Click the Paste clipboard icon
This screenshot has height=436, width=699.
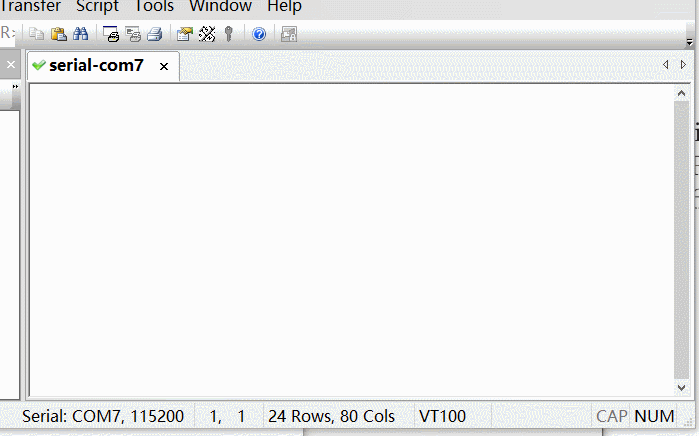[x=58, y=34]
